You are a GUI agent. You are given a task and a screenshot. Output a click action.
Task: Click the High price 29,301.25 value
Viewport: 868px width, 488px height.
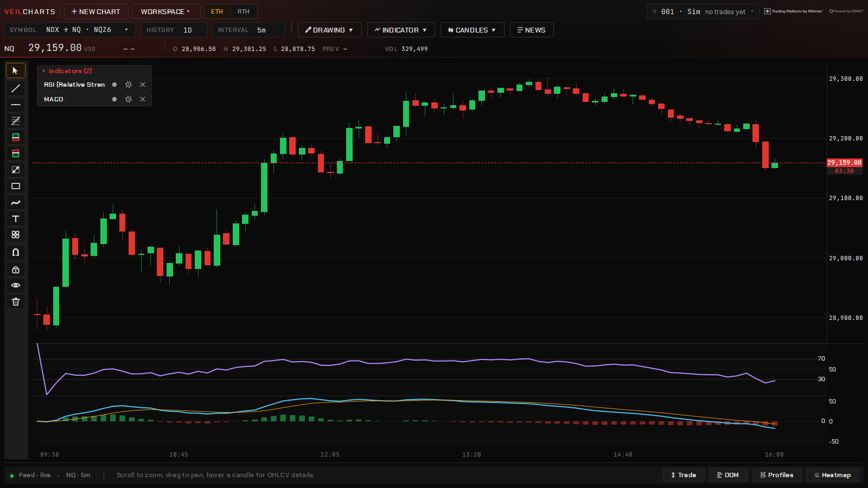249,49
